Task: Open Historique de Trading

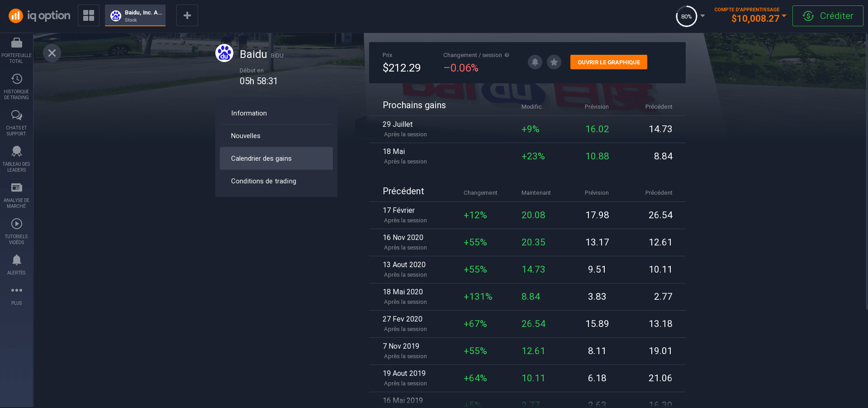Action: (16, 87)
